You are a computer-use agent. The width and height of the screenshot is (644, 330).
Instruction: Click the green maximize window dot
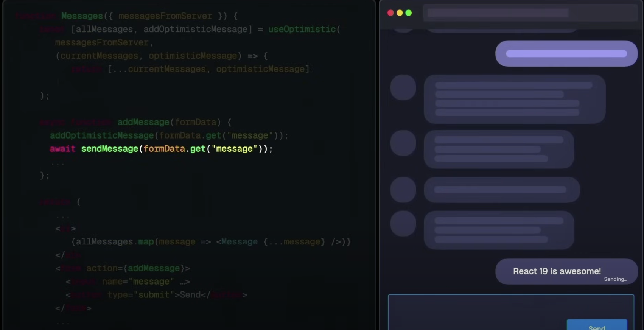tap(409, 13)
